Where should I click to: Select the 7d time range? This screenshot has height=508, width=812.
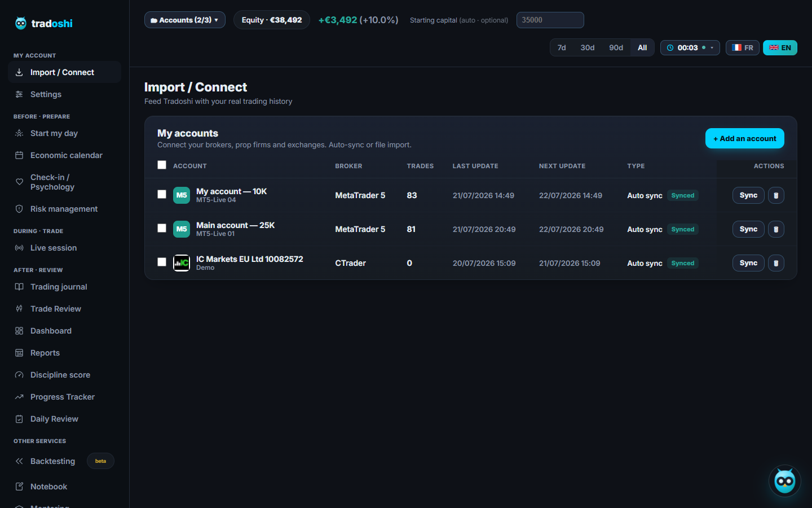(x=562, y=47)
